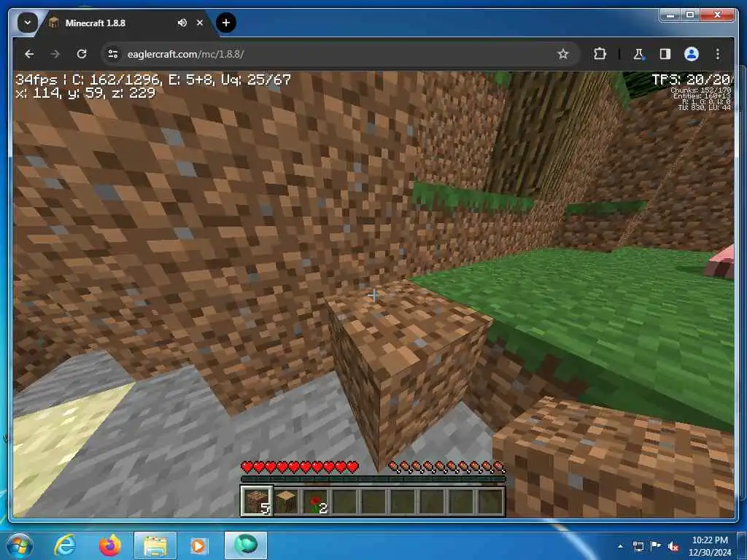Reload the Eaglercraft page
747x560 pixels.
(x=82, y=54)
